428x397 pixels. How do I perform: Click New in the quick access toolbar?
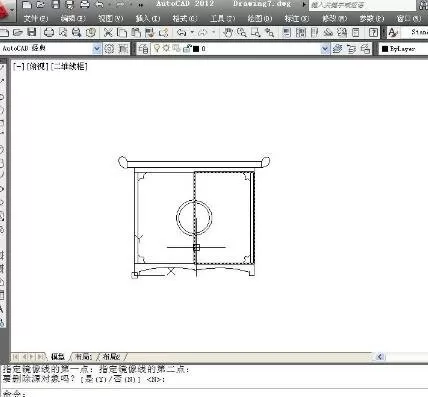[x=27, y=5]
